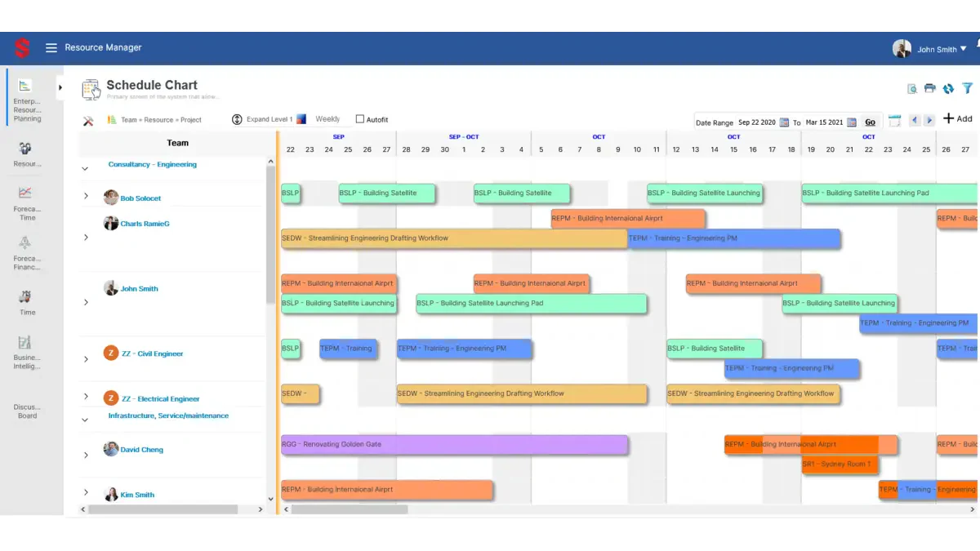
Task: Click the chart horizontal scrollbar
Action: (350, 509)
